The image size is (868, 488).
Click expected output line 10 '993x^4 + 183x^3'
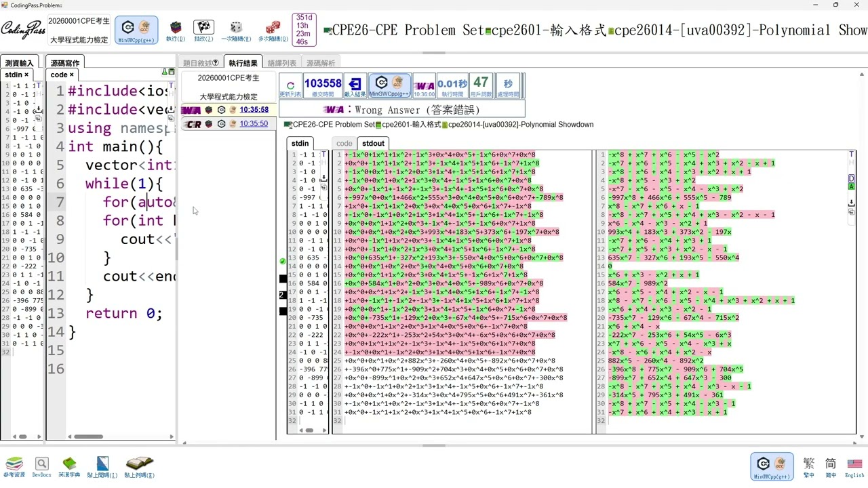[669, 232]
